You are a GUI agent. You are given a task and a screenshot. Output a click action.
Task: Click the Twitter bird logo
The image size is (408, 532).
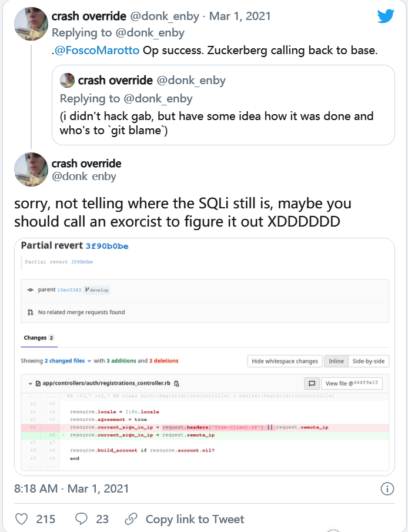(x=386, y=16)
